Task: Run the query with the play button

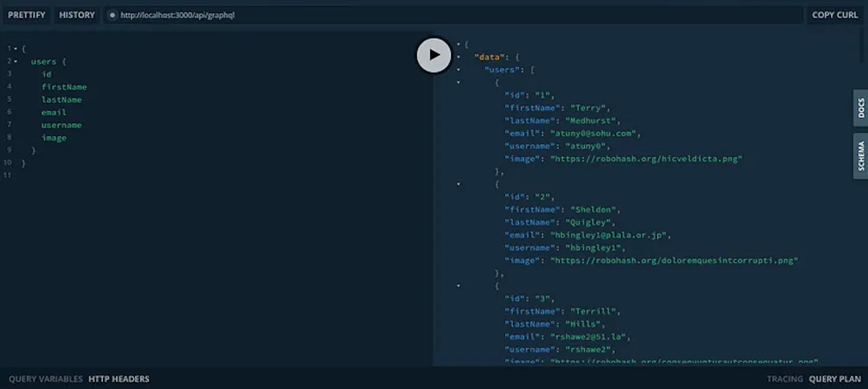Action: pyautogui.click(x=434, y=55)
